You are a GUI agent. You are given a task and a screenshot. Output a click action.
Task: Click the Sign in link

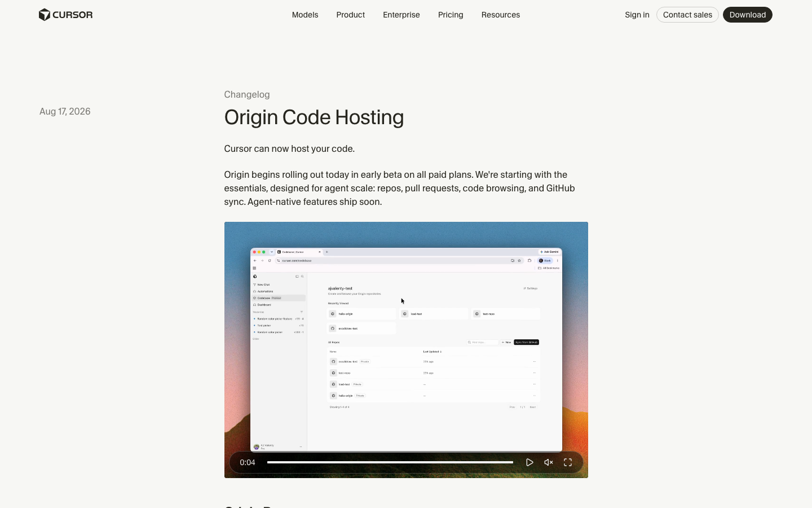637,15
